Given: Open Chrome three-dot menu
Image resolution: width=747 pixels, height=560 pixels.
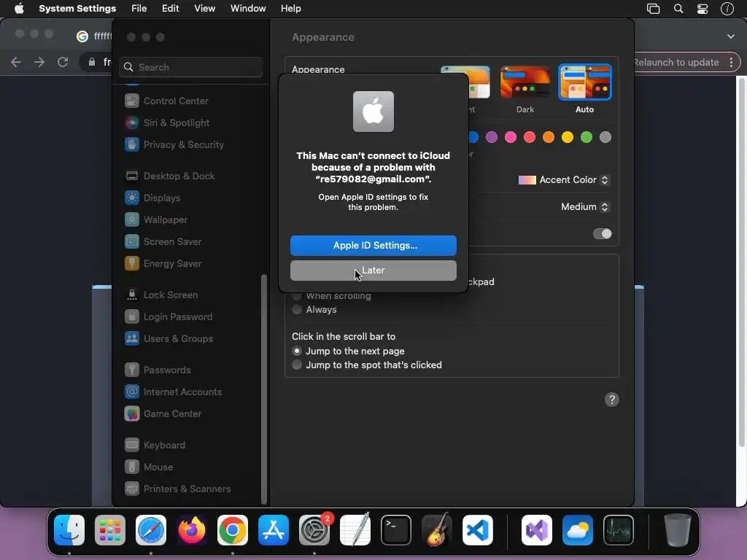Looking at the screenshot, I should coord(731,63).
